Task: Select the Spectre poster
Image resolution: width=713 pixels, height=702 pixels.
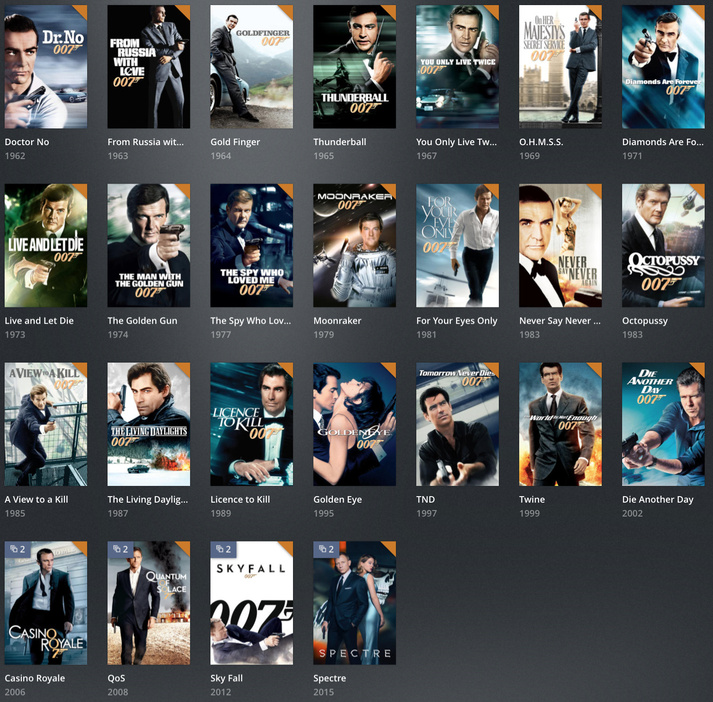Action: 354,603
